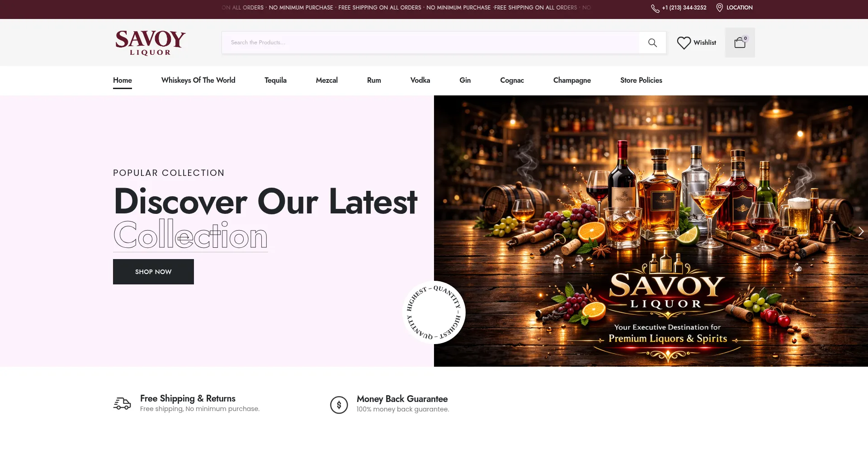The height and width of the screenshot is (449, 868).
Task: Click the location pin icon
Action: 720,8
